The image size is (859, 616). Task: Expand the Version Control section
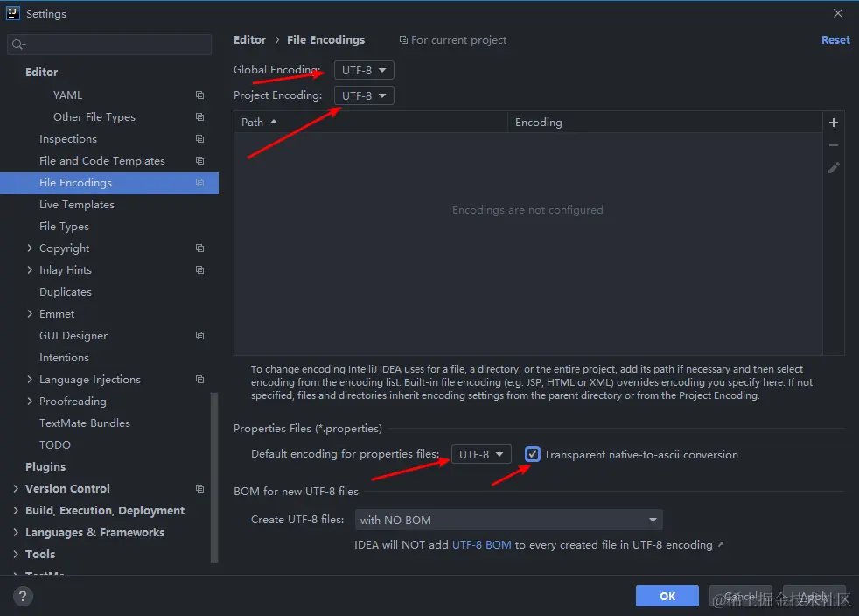coord(16,489)
